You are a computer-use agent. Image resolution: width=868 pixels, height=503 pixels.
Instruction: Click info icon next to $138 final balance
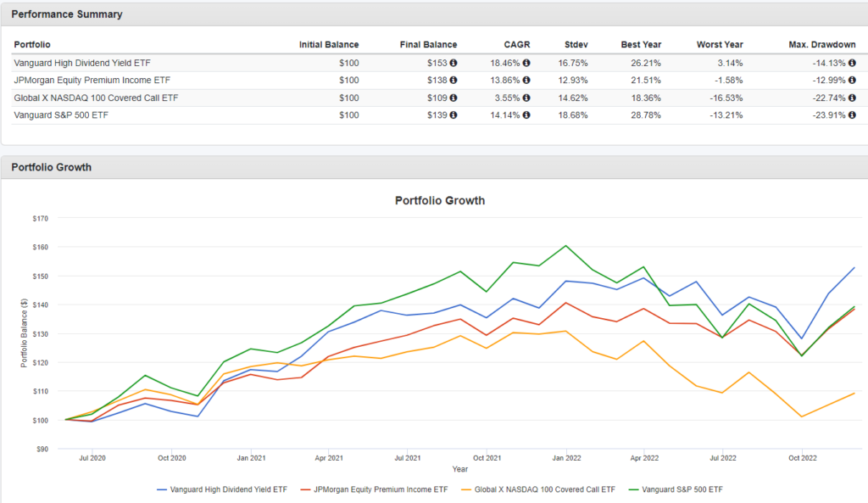click(x=453, y=81)
